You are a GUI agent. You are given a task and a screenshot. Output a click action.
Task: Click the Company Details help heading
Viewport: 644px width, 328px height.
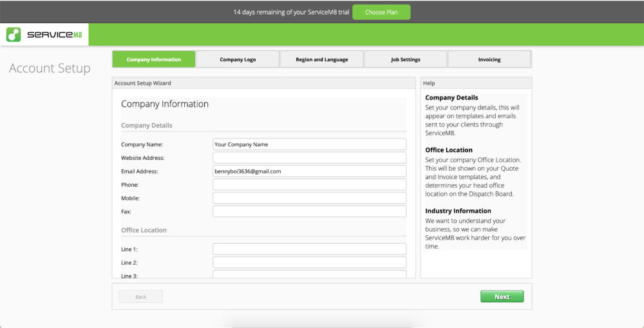(451, 98)
